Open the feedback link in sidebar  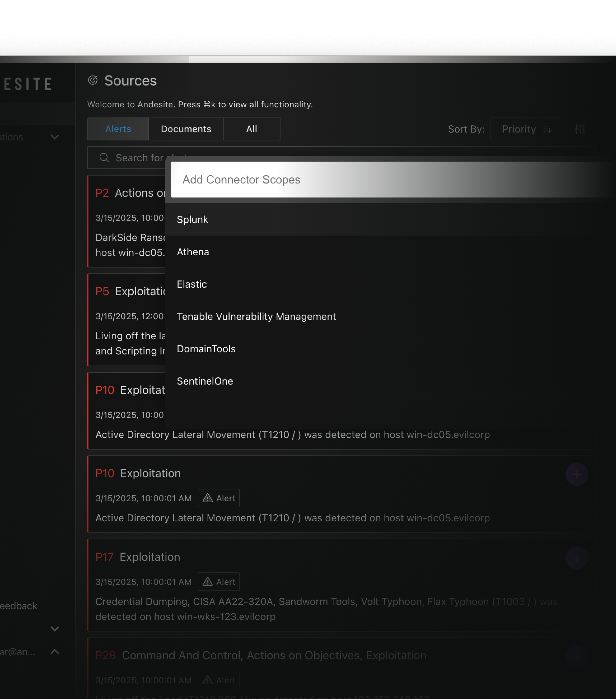point(18,606)
